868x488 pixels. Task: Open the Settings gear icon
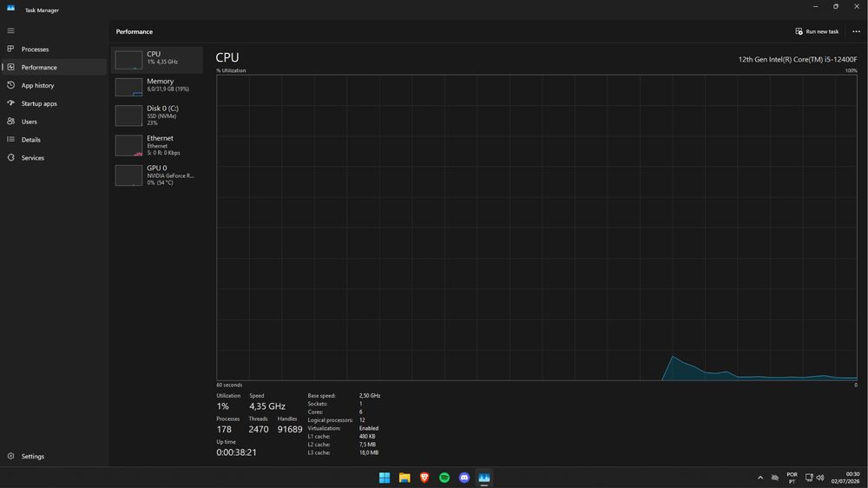click(10, 456)
